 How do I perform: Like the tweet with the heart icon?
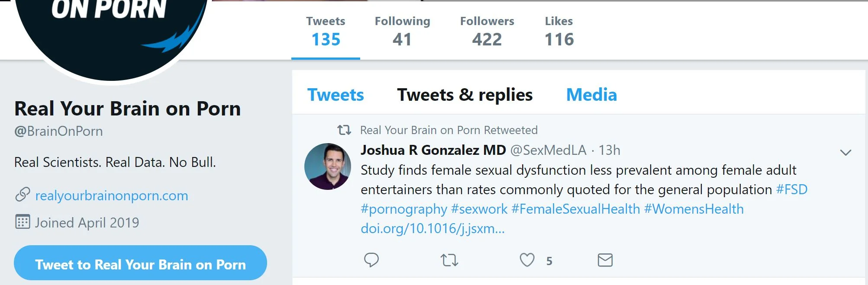527,260
